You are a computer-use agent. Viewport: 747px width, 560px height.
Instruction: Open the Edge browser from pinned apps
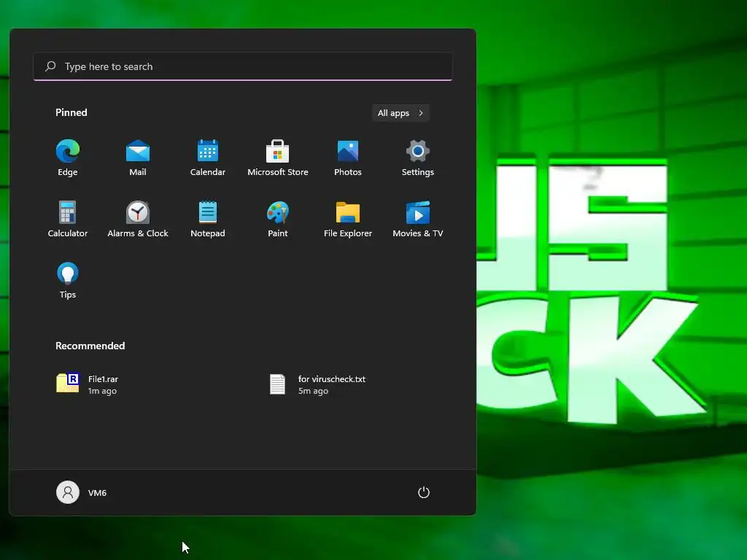click(68, 158)
